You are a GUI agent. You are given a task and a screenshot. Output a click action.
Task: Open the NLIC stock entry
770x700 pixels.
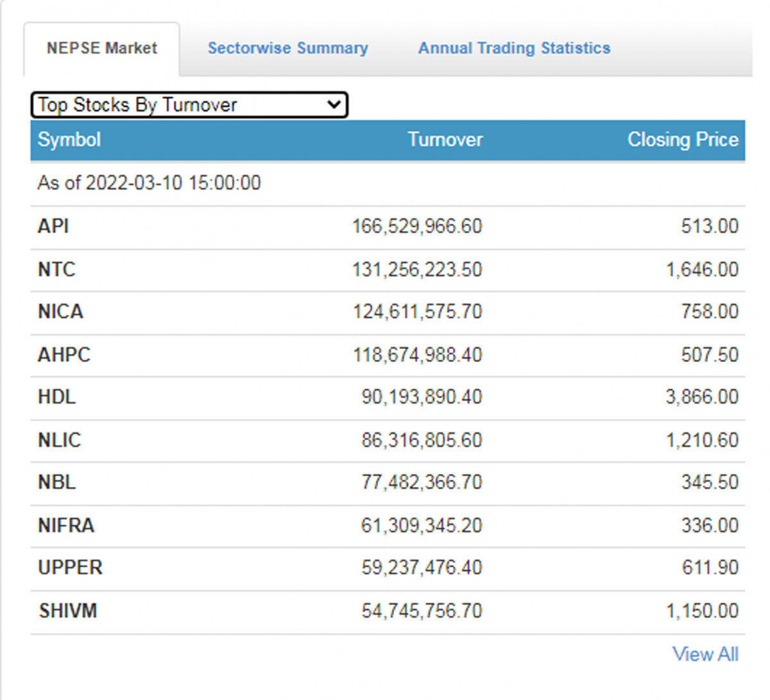59,440
